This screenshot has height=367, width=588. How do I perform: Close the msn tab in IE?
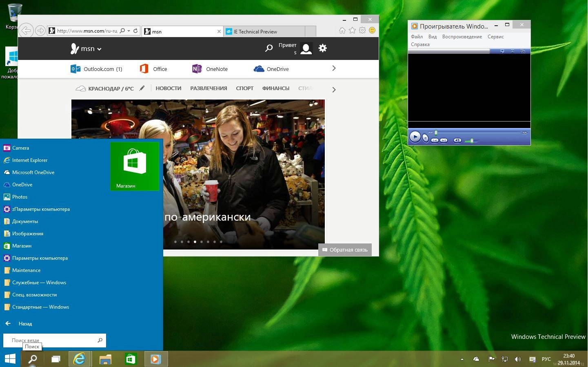coord(219,31)
